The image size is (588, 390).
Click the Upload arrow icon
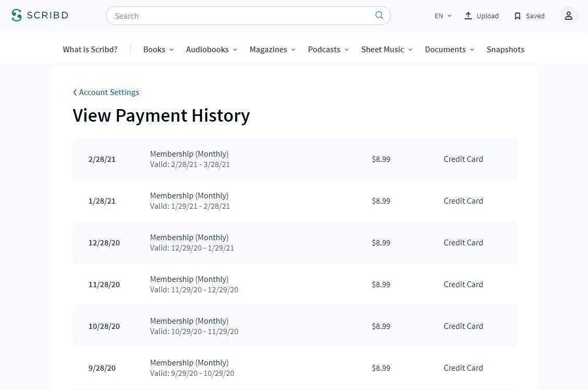(x=468, y=15)
